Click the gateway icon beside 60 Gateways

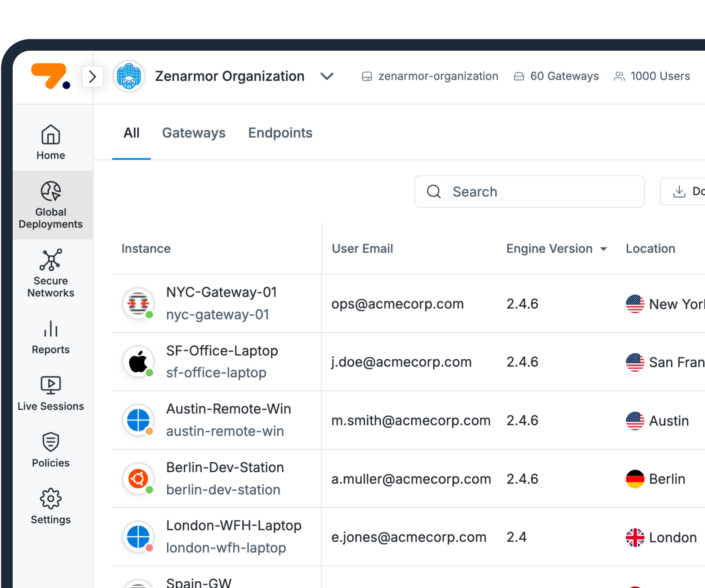point(519,76)
